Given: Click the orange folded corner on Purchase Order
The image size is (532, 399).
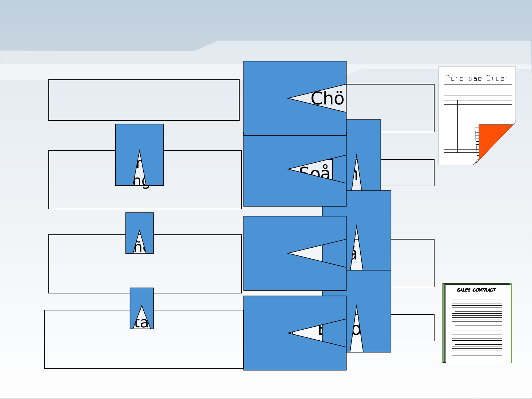Looking at the screenshot, I should click(495, 142).
